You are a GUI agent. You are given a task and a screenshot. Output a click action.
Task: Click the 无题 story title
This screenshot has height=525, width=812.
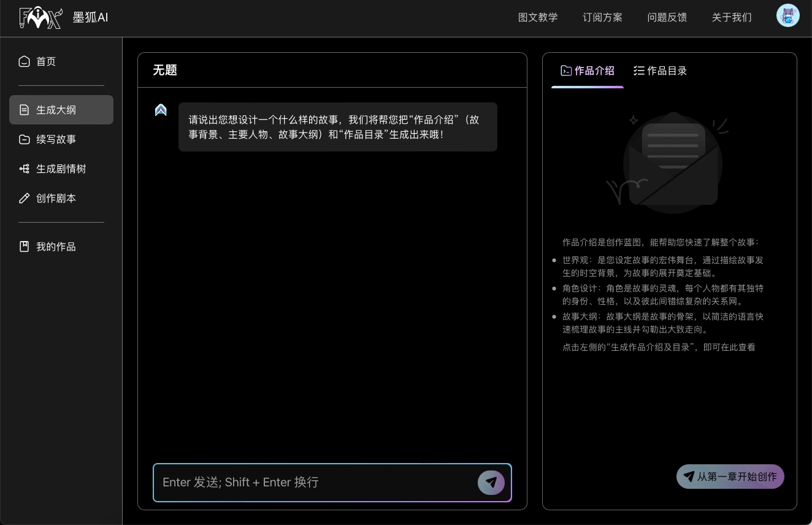click(x=165, y=70)
